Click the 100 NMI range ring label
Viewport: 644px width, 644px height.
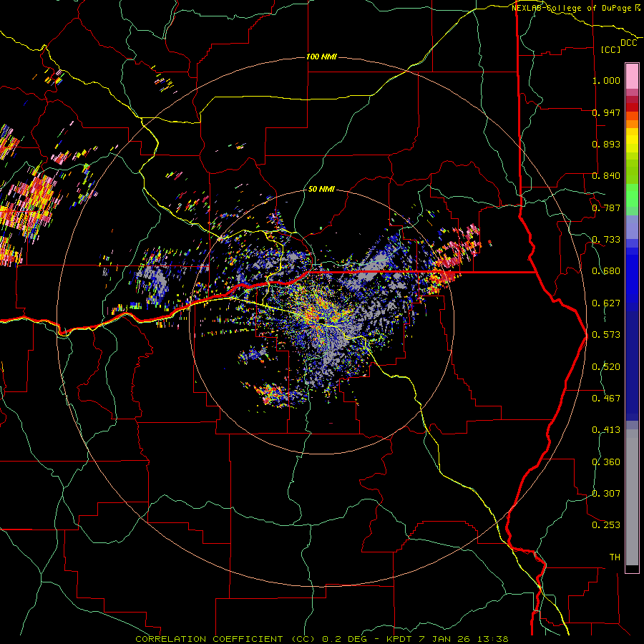pyautogui.click(x=321, y=57)
